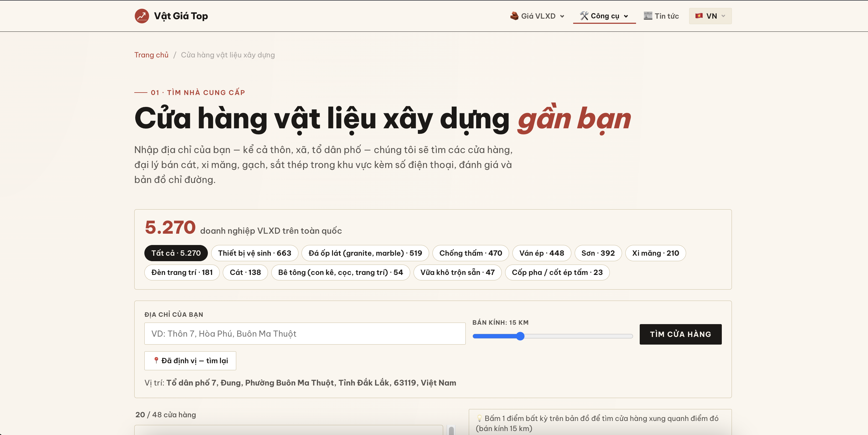Click the newspaper icon beside Tin tức
The width and height of the screenshot is (868, 435).
(648, 16)
